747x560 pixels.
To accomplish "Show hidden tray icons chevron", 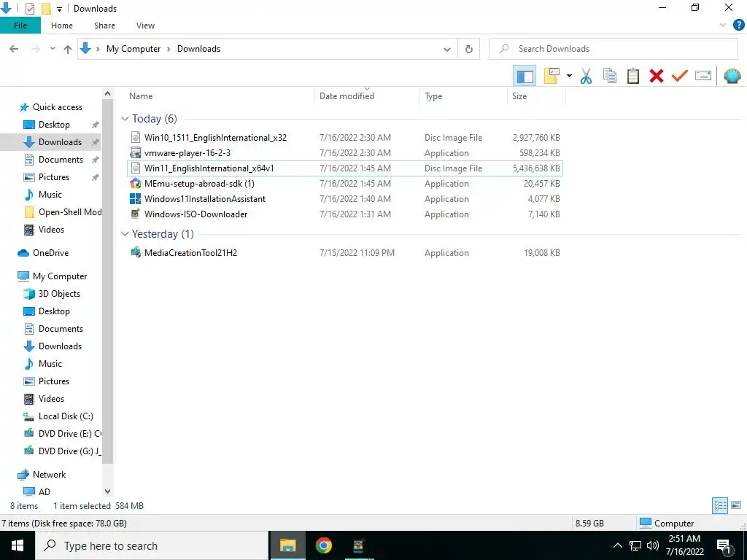I will coord(617,545).
